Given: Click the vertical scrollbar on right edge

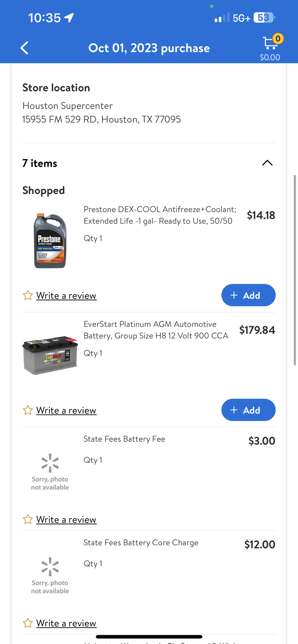Looking at the screenshot, I should click(x=295, y=270).
